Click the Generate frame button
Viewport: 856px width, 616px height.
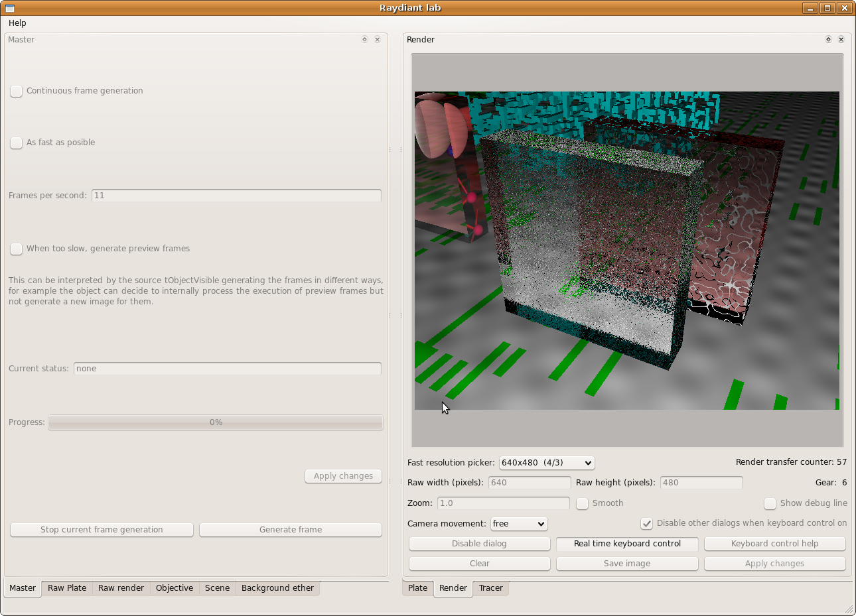[291, 530]
